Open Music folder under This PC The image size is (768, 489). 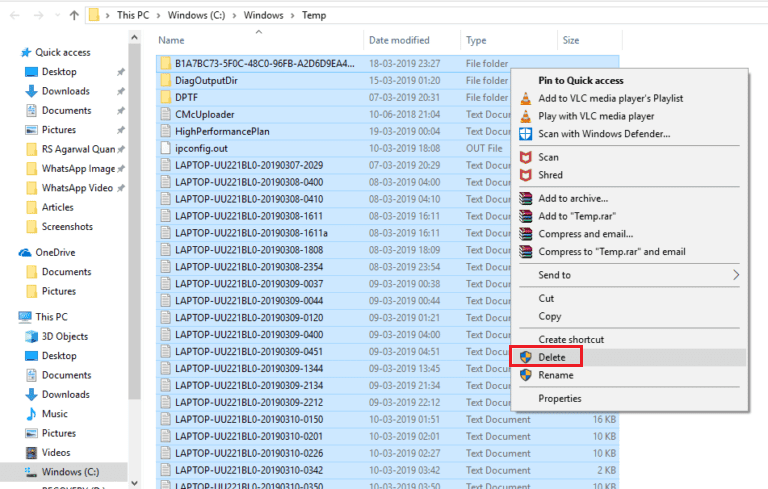pyautogui.click(x=55, y=414)
